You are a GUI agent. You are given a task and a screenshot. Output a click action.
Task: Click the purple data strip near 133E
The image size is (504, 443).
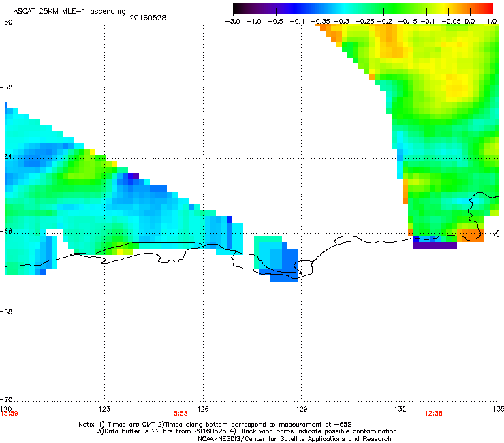(x=435, y=245)
